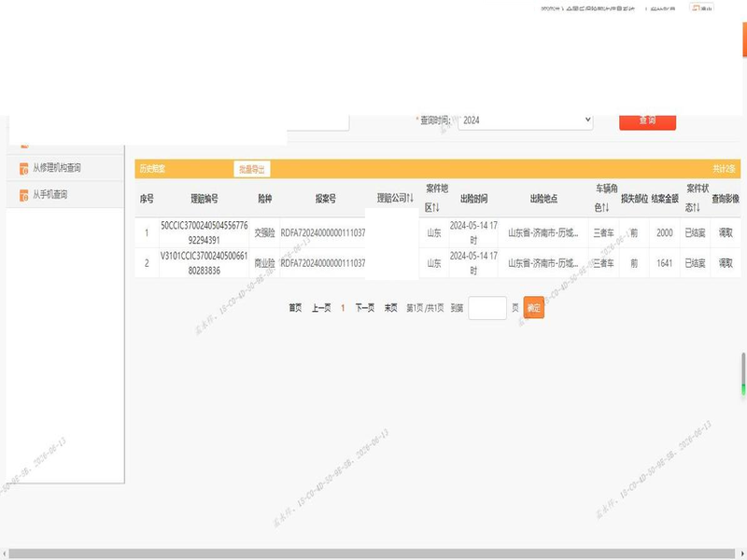747x560 pixels.
Task: Select page number 1 in pagination
Action: 343,308
